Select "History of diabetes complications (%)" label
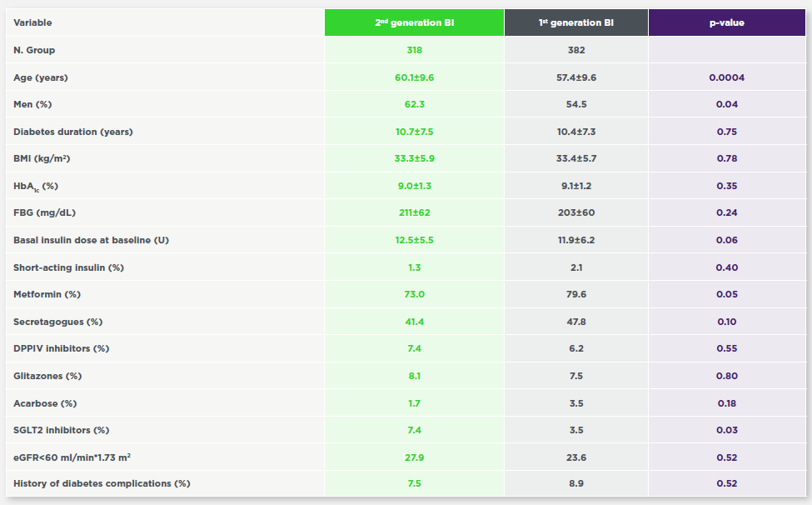Screen dimensions: 812x505 102,483
